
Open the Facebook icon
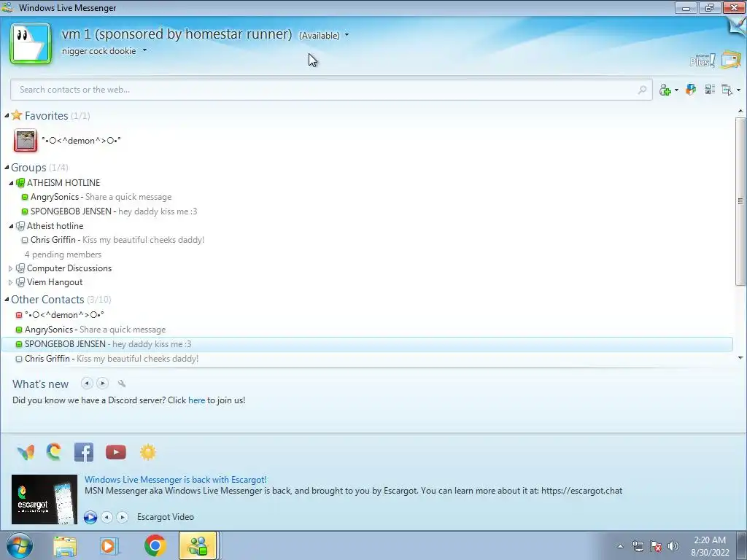(x=84, y=452)
